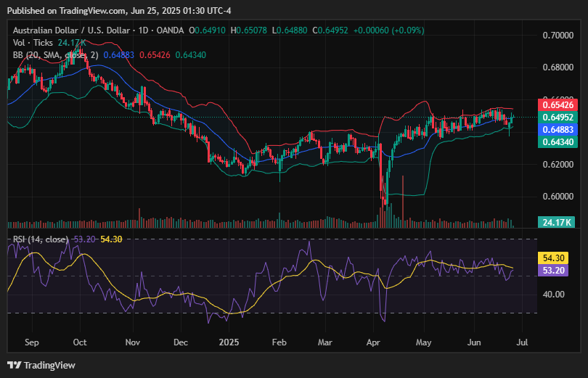The width and height of the screenshot is (588, 378).
Task: Click the red 0.65426 price axis tag
Action: pos(558,105)
